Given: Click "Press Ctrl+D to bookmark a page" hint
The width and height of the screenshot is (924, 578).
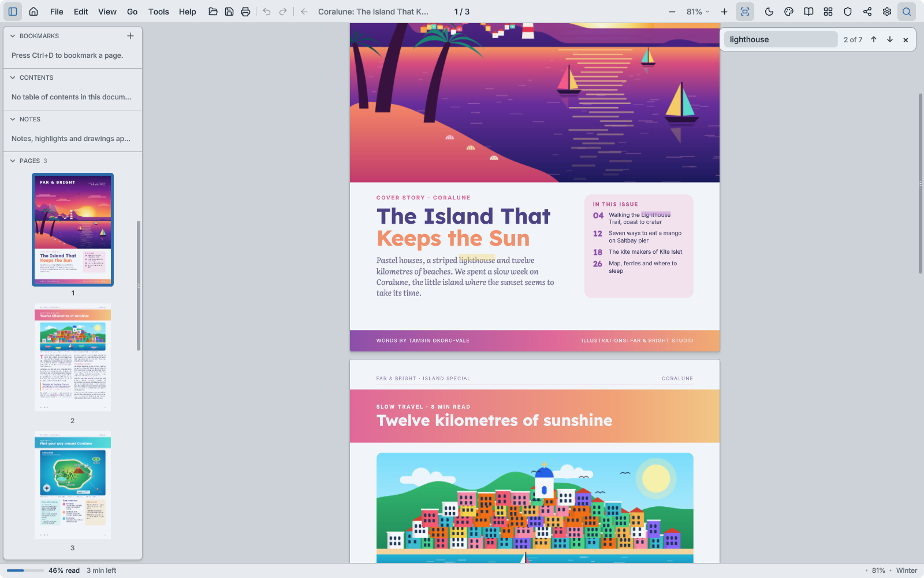Looking at the screenshot, I should [68, 55].
